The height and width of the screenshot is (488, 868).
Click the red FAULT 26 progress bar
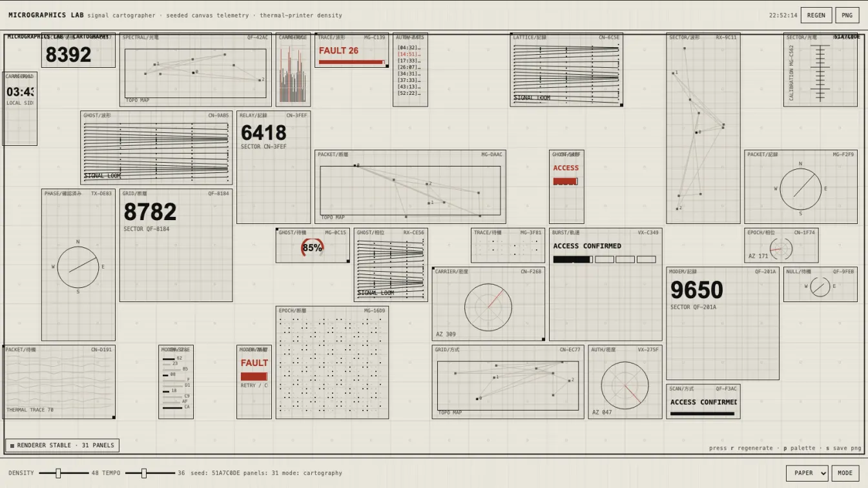pyautogui.click(x=352, y=63)
